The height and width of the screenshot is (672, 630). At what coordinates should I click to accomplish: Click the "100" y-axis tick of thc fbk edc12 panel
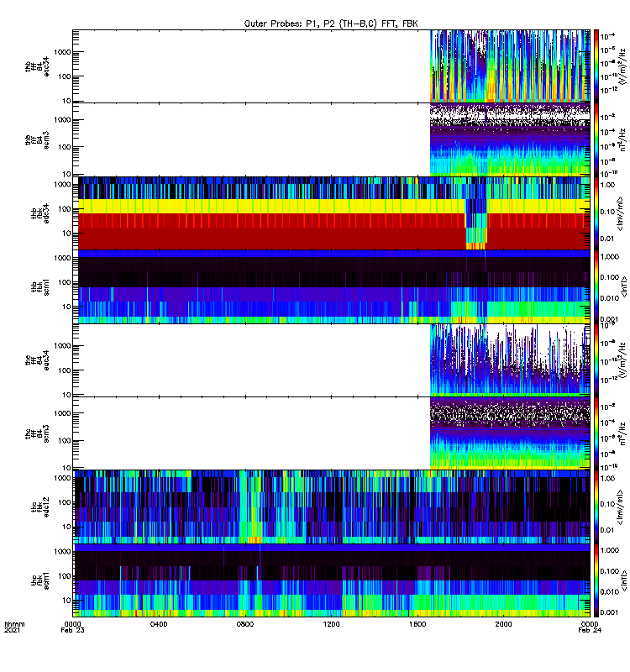pyautogui.click(x=66, y=502)
